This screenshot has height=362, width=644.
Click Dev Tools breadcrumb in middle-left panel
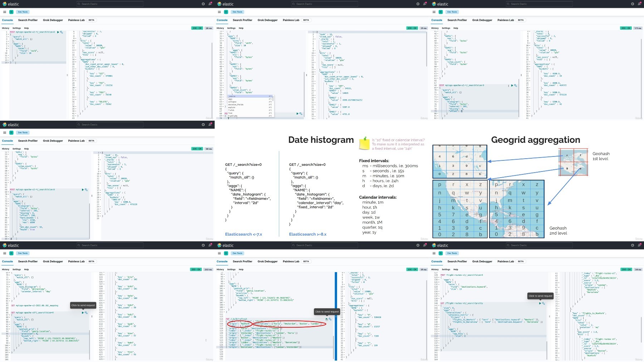(23, 132)
